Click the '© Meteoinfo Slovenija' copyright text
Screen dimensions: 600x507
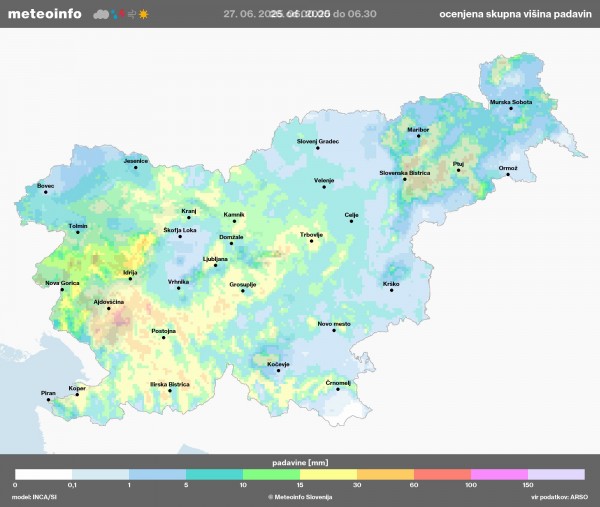[300, 497]
